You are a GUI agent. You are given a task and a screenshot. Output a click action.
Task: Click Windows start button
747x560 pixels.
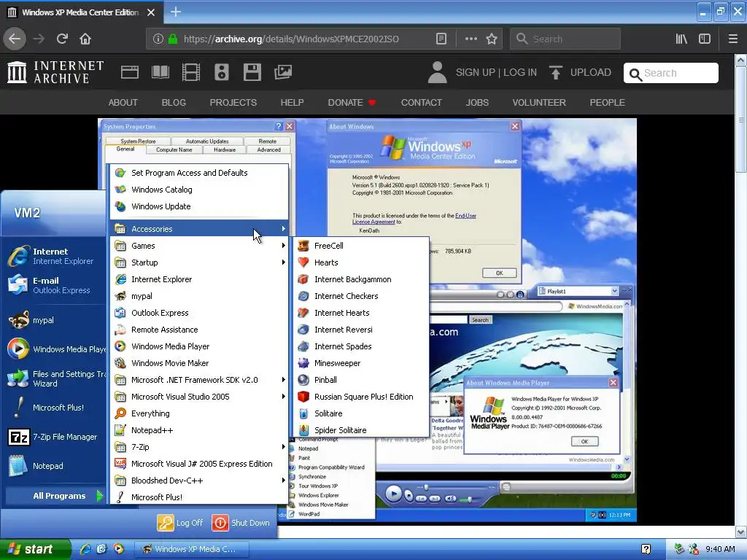tap(35, 549)
